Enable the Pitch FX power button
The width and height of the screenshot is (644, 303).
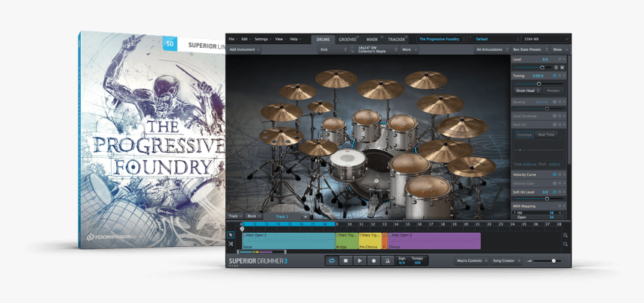(x=555, y=124)
